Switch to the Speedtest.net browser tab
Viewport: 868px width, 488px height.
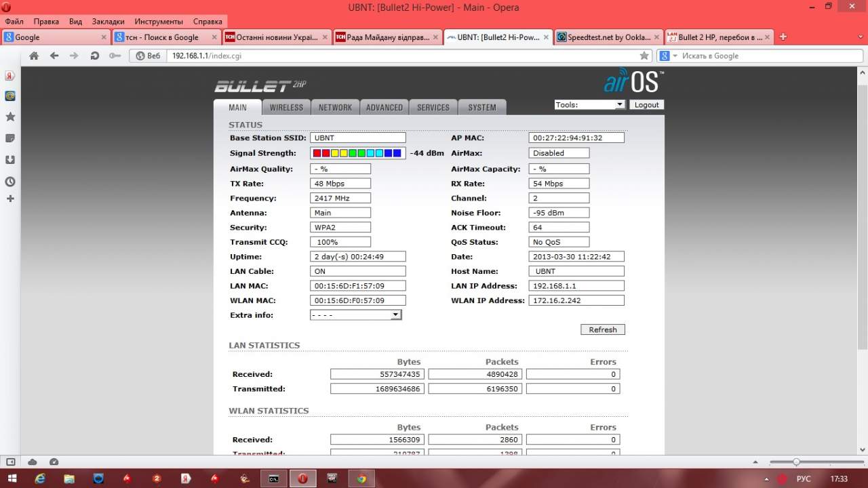coord(608,37)
